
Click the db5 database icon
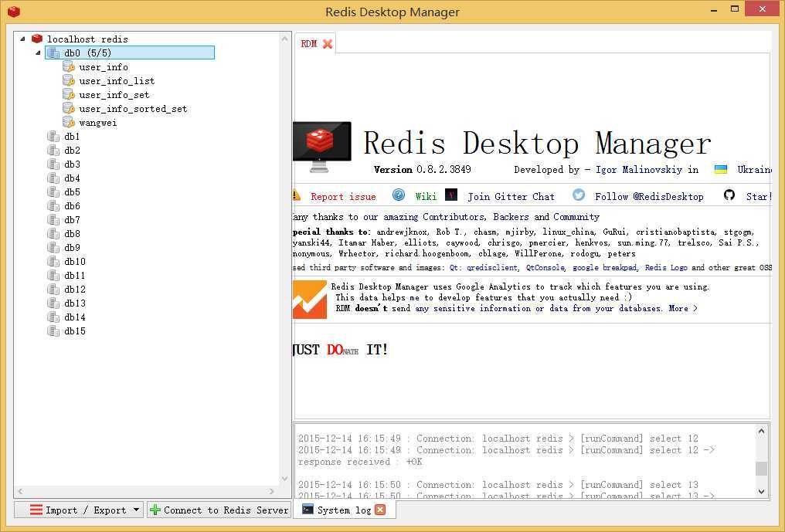tap(53, 191)
